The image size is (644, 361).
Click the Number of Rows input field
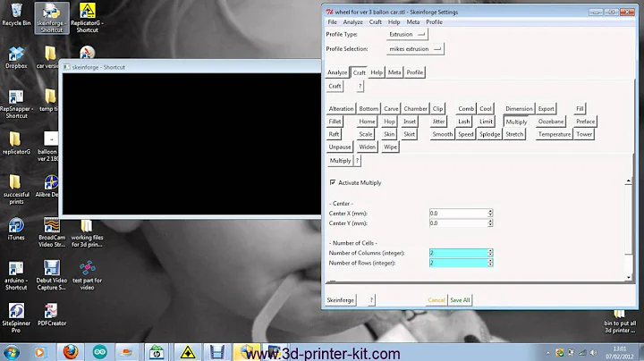458,263
